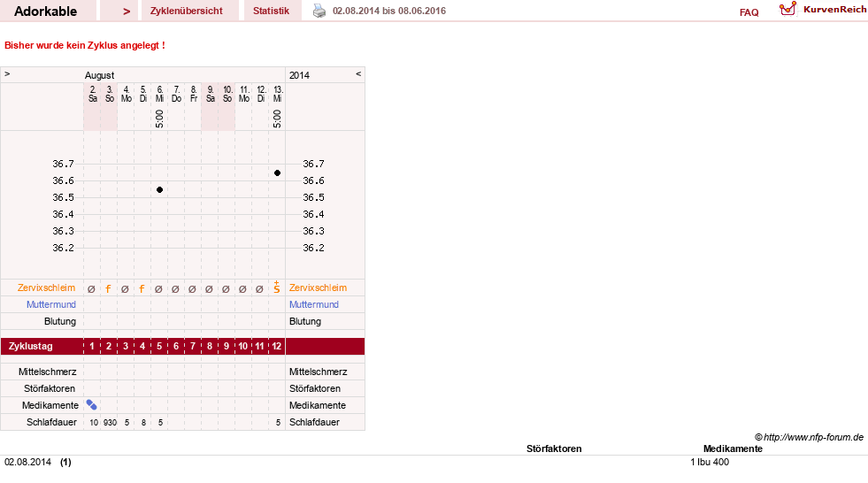The image size is (868, 483).
Task: Select temperature point on 6 August
Action: [x=159, y=190]
